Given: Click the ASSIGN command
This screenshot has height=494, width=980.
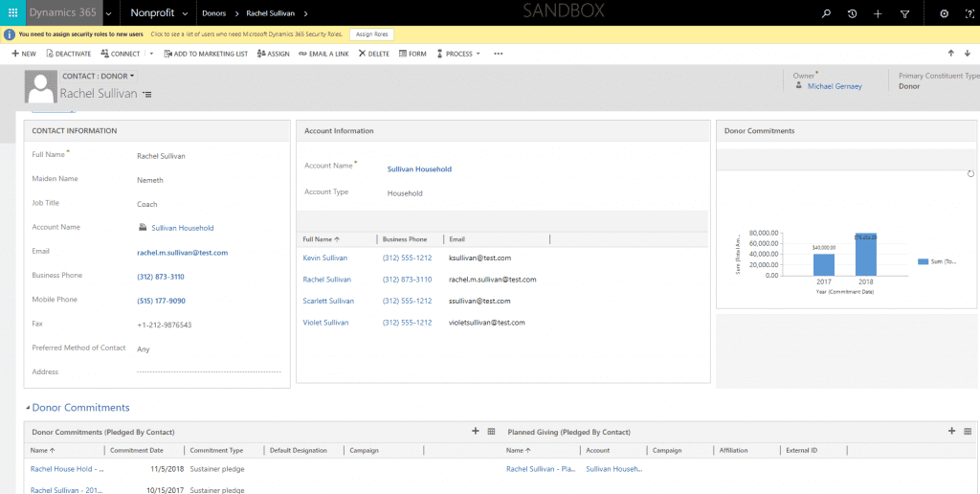Looking at the screenshot, I should (273, 54).
